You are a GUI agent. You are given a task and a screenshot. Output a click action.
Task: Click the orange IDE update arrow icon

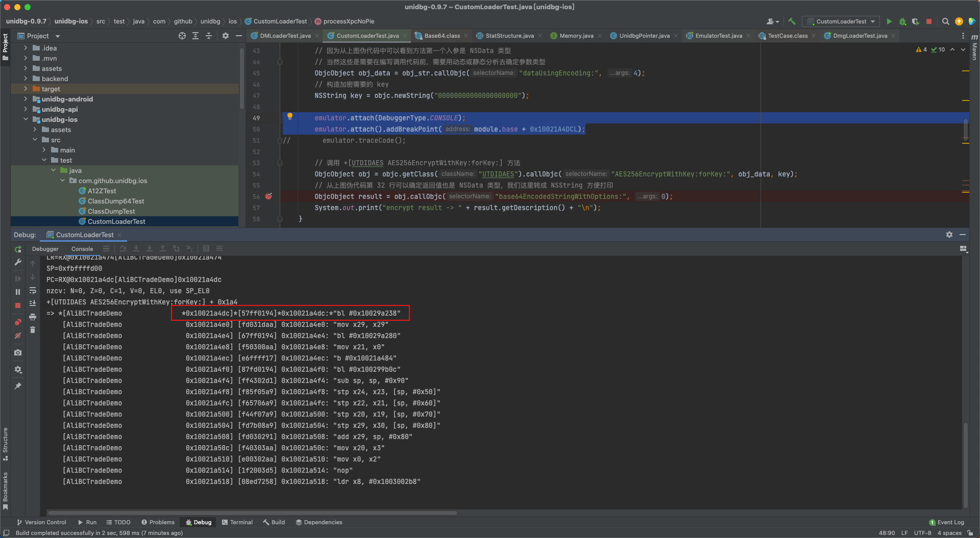[959, 21]
